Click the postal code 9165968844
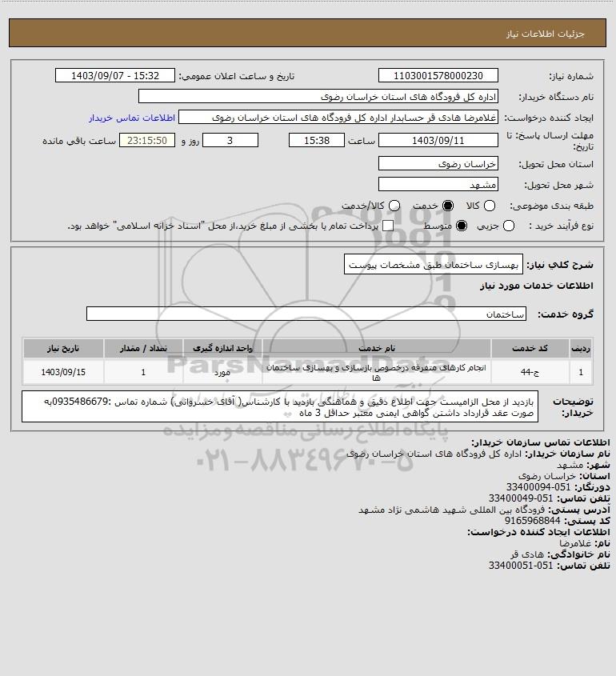 [532, 521]
